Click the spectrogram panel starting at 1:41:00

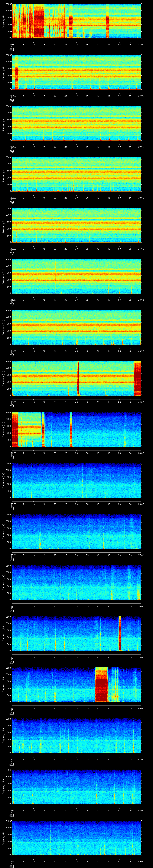77,787
